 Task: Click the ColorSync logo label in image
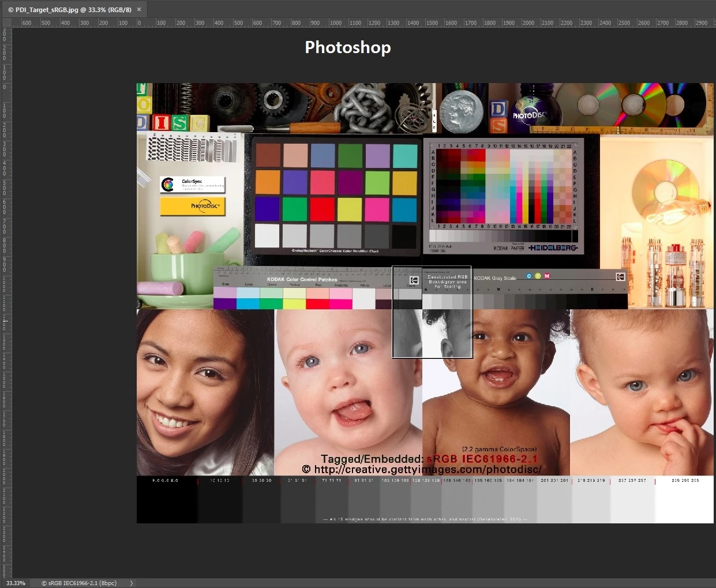[193, 185]
